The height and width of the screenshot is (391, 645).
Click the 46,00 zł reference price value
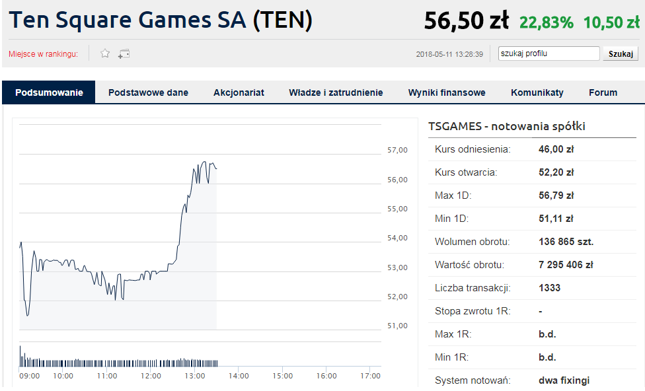coord(556,149)
